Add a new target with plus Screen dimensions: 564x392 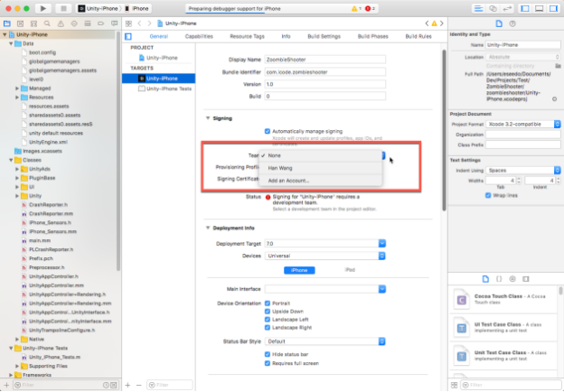(x=127, y=385)
